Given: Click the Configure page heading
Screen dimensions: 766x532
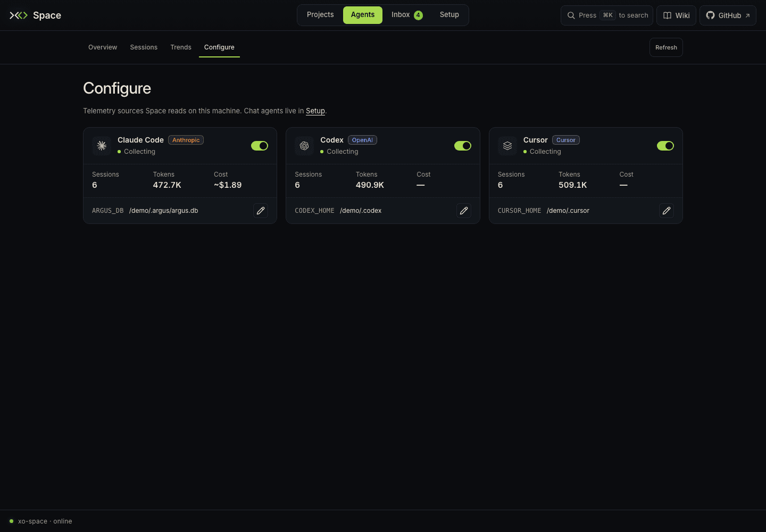Looking at the screenshot, I should click(117, 88).
